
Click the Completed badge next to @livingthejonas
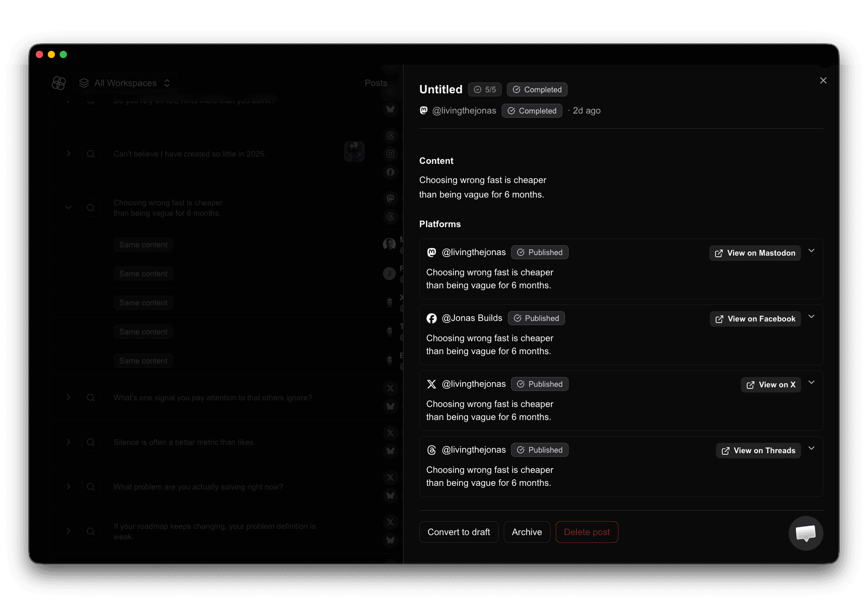click(x=532, y=111)
